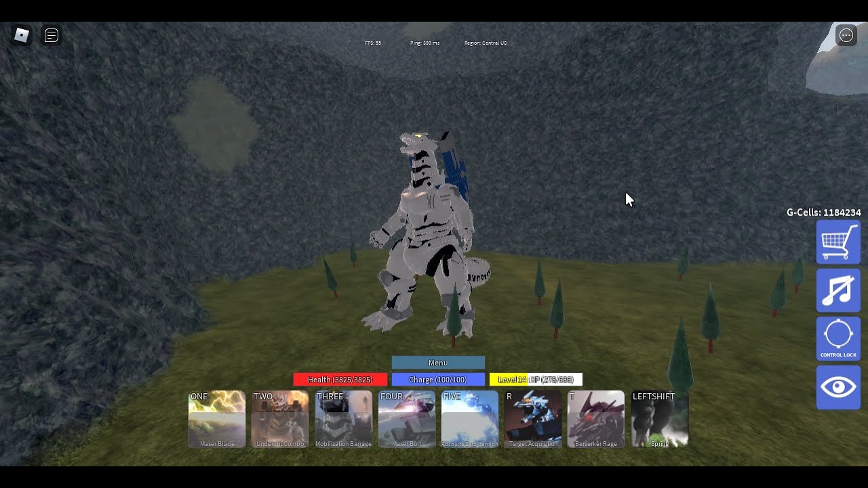Click the Region: Central US text

click(x=486, y=43)
